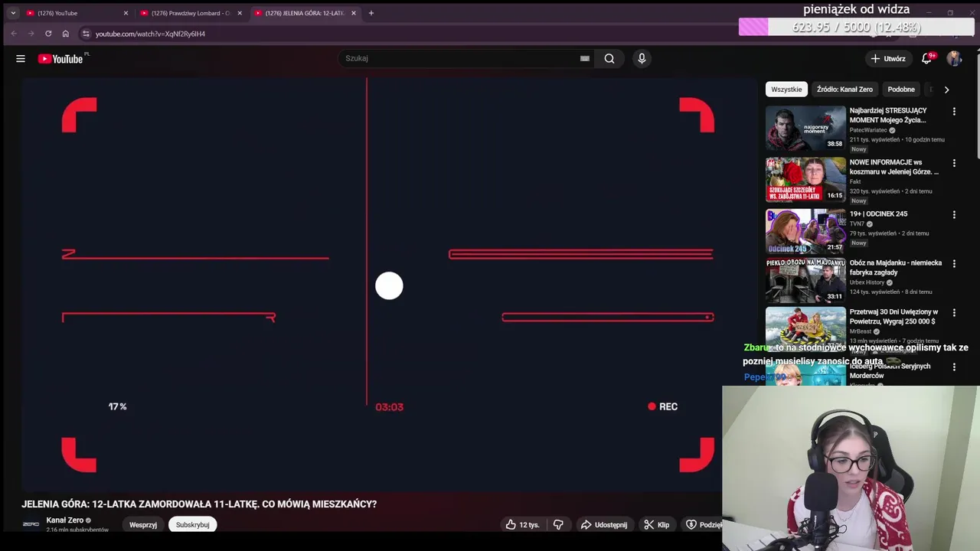
Task: Like the video with thumbs up
Action: tap(522, 525)
